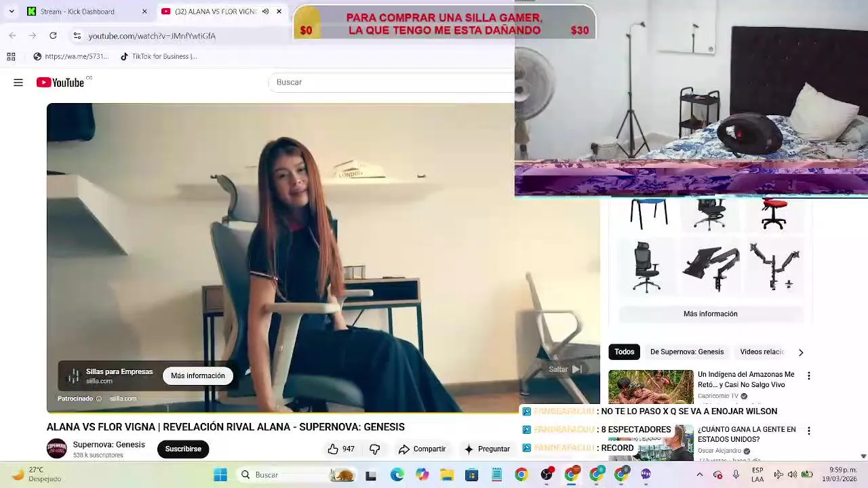The image size is (868, 488).
Task: Subscribe with the Suscribirse button
Action: [x=183, y=449]
